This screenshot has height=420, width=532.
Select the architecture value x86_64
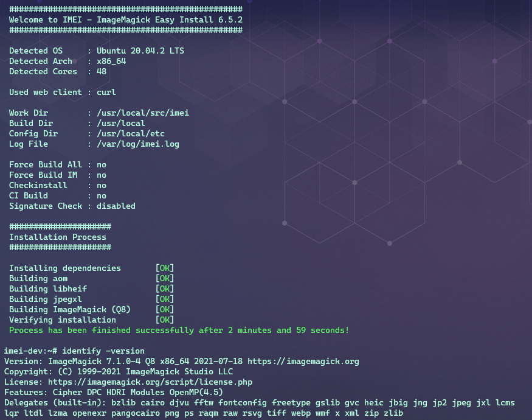click(x=111, y=61)
